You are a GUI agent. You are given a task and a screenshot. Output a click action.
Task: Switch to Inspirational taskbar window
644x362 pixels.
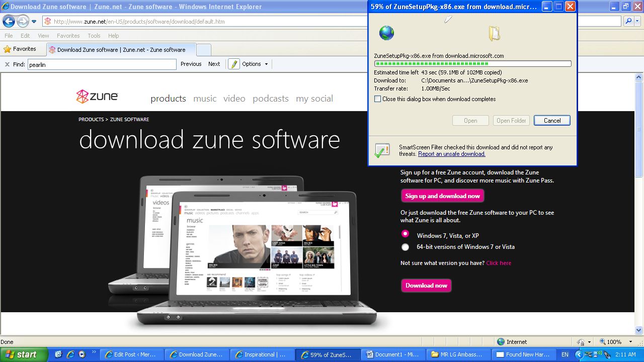(x=262, y=354)
